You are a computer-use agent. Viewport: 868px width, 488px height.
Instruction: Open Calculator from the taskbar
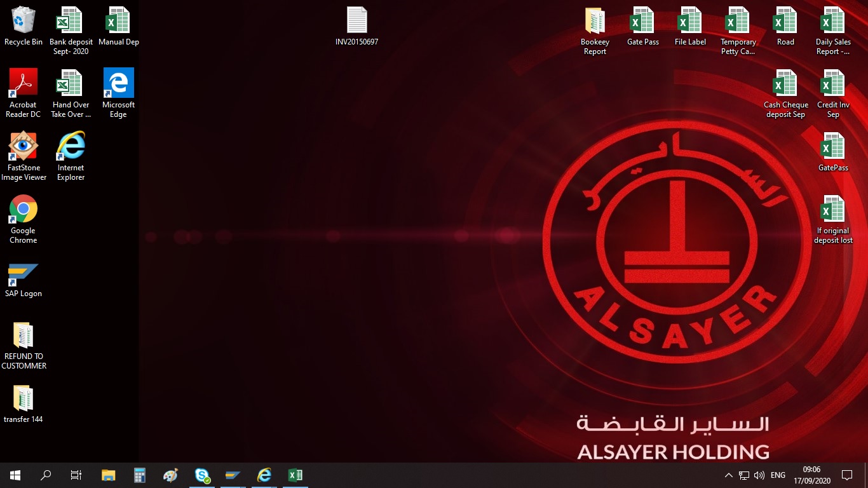pos(140,475)
